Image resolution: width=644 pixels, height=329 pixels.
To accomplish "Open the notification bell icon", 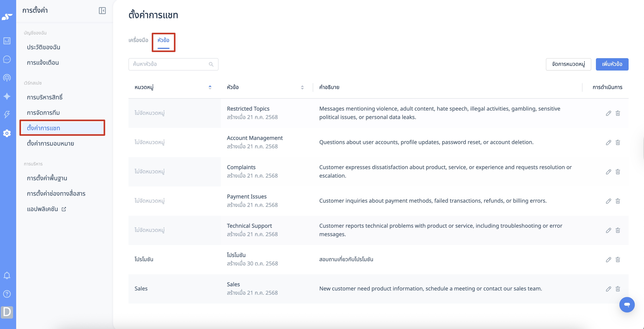I will point(7,275).
